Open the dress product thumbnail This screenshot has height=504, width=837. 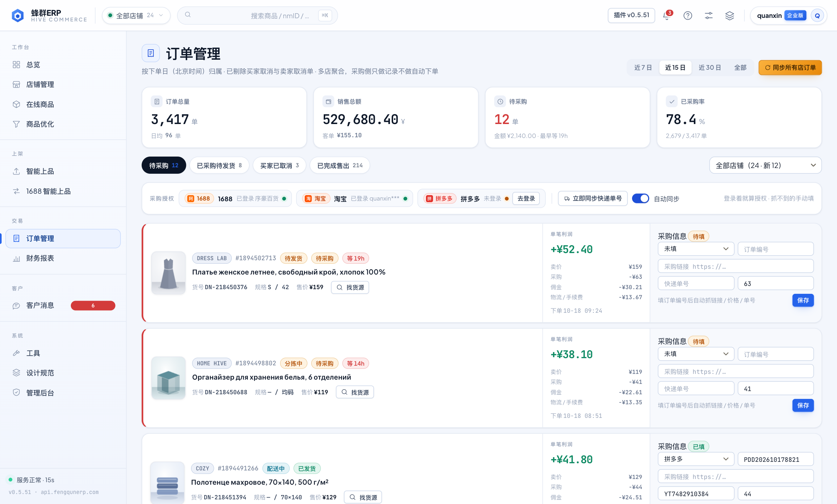tap(168, 273)
